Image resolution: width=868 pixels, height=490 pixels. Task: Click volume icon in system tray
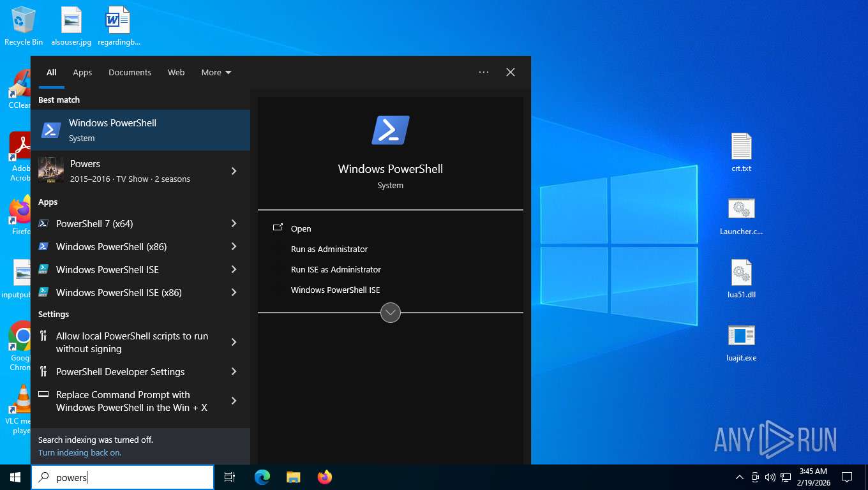click(770, 477)
